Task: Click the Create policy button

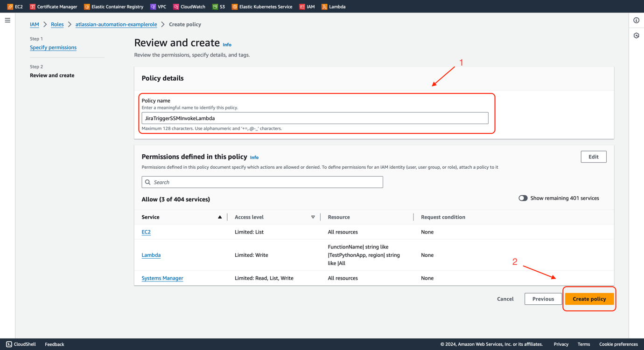Action: pos(589,299)
